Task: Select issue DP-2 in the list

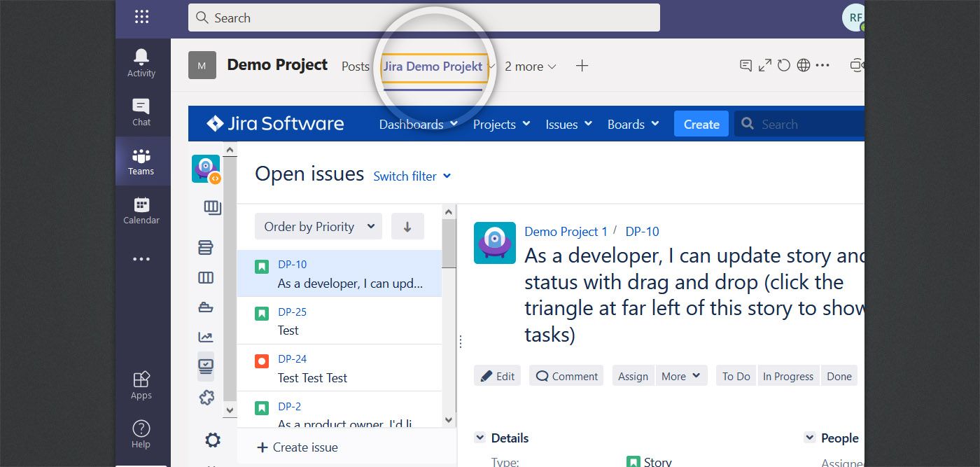Action: click(339, 410)
